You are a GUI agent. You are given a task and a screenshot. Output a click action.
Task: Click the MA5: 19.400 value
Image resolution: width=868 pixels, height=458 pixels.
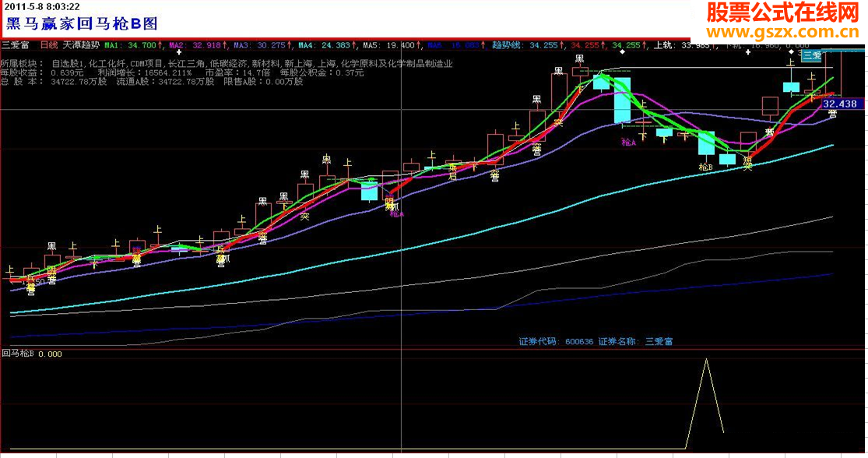388,45
